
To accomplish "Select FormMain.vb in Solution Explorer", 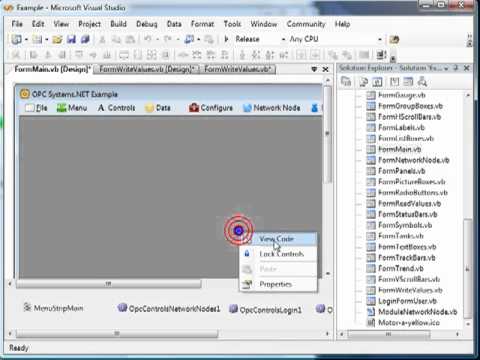I will point(399,149).
